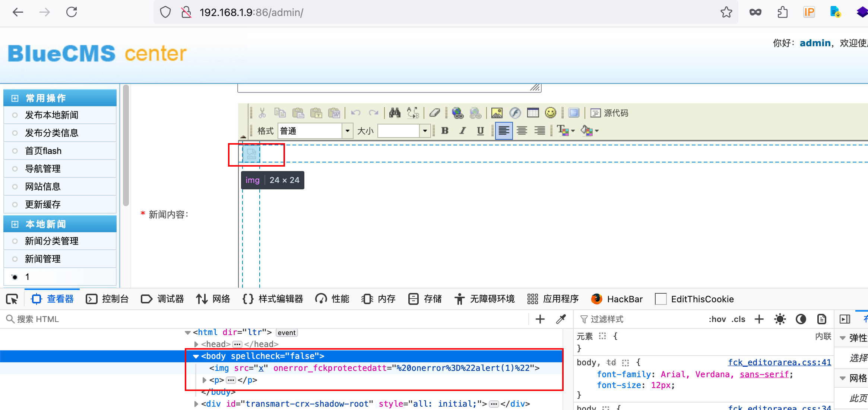
Task: Open 新闻管理 in sidebar
Action: (x=43, y=259)
